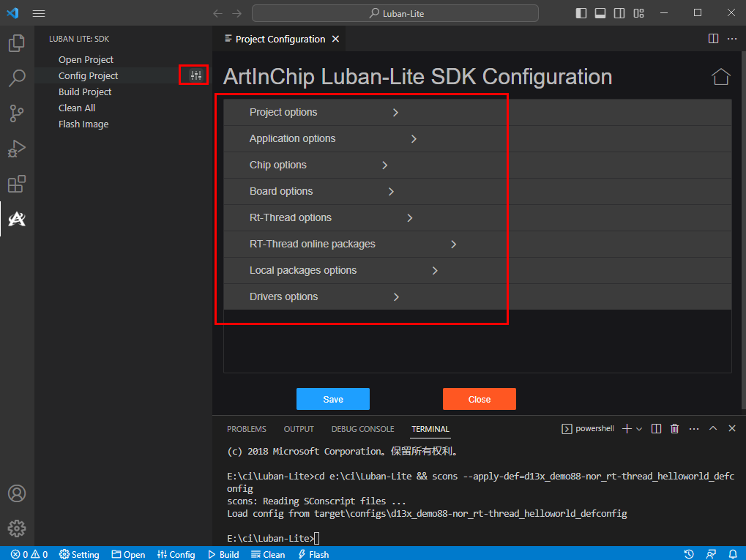This screenshot has width=746, height=560.
Task: Open the Extensions view icon
Action: point(17,184)
